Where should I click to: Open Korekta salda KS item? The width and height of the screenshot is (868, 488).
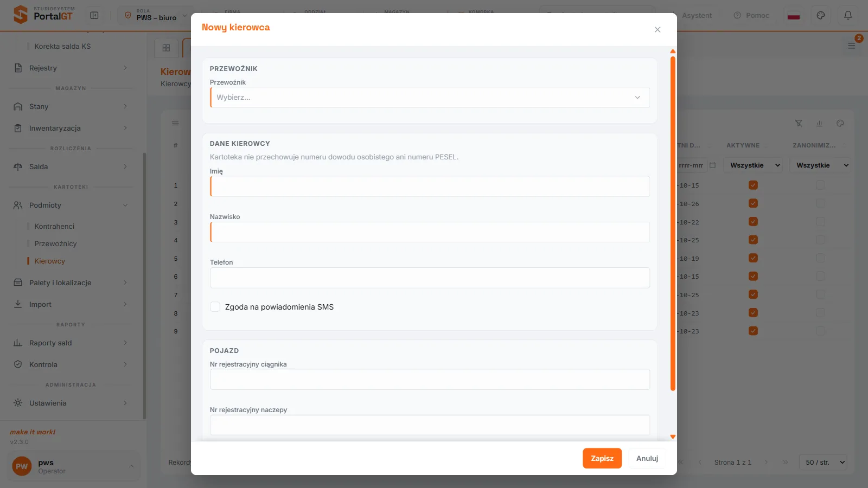coord(62,46)
